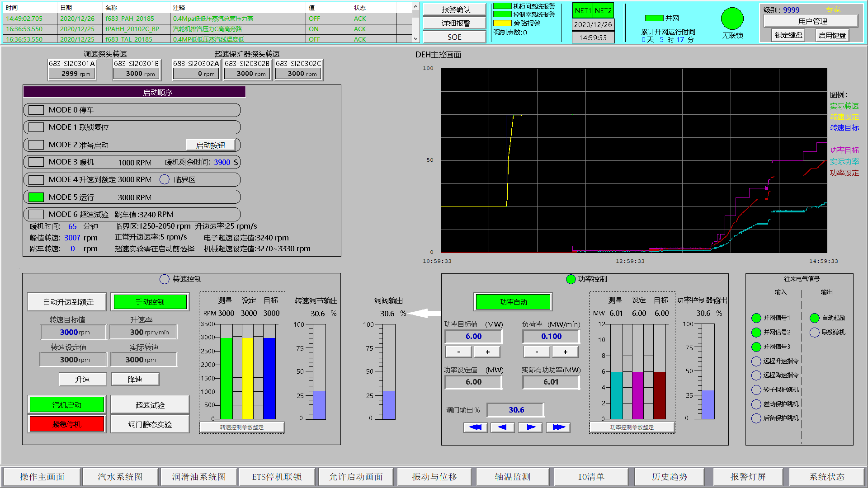Image resolution: width=868 pixels, height=488 pixels.
Task: Select MODE 5 运行 green checkbox
Action: (x=36, y=197)
